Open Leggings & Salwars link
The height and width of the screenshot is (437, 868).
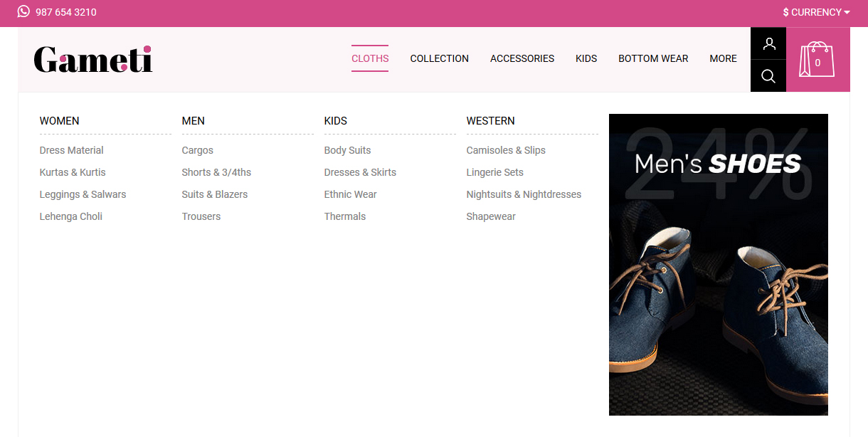83,194
